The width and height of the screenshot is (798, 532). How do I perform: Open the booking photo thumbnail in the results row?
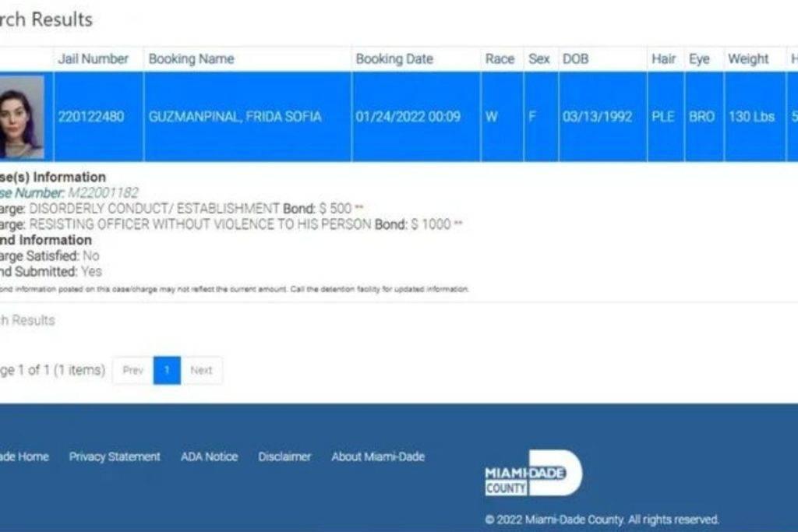22,118
